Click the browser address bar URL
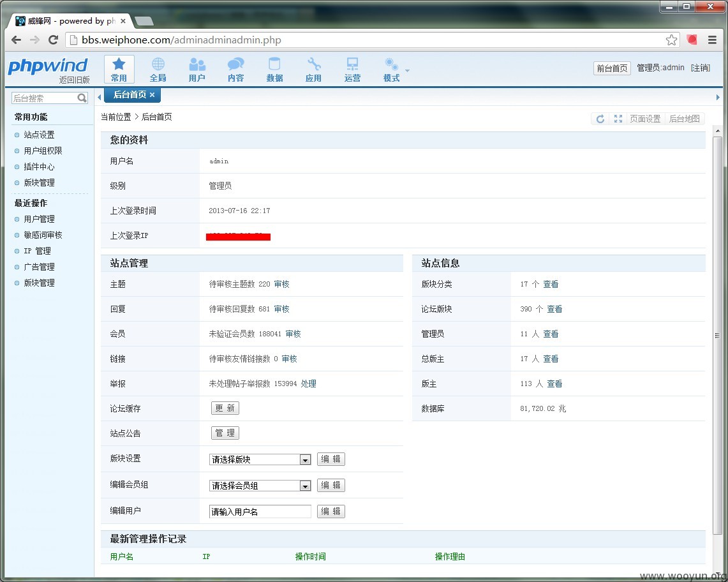Image resolution: width=728 pixels, height=582 pixels. [181, 40]
